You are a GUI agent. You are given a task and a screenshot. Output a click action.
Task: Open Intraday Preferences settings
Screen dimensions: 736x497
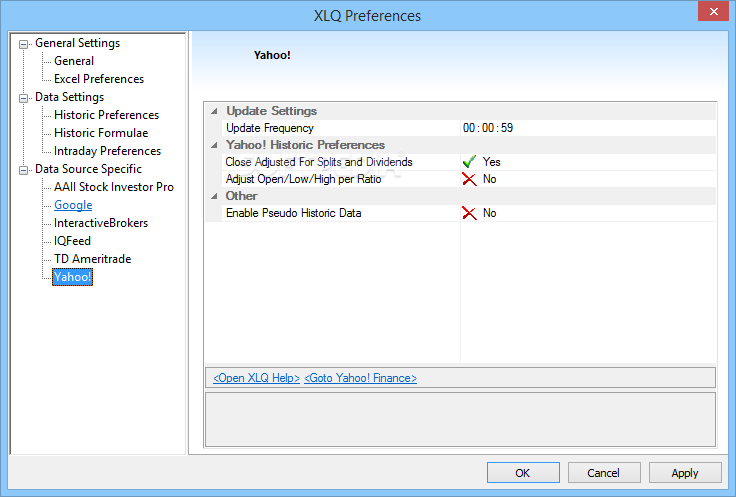click(107, 151)
